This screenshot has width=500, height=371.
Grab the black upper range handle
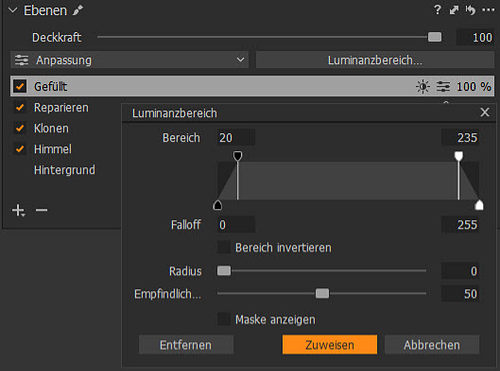[x=237, y=156]
